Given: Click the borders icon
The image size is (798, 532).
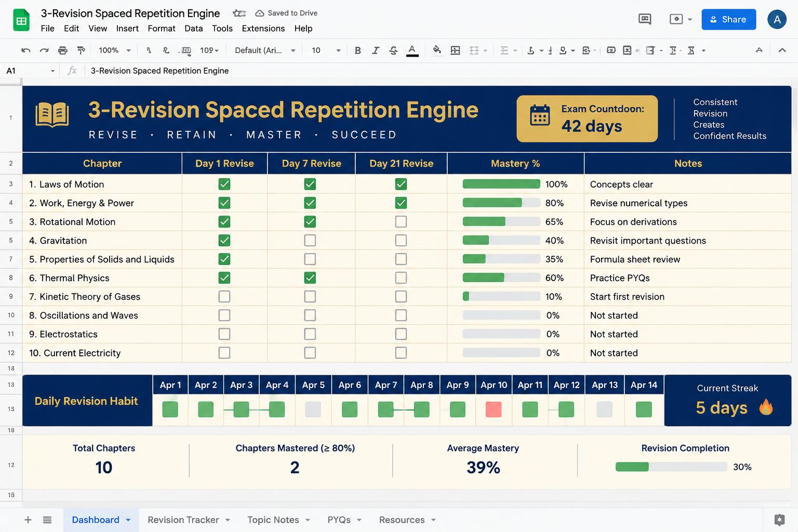Looking at the screenshot, I should tap(455, 50).
